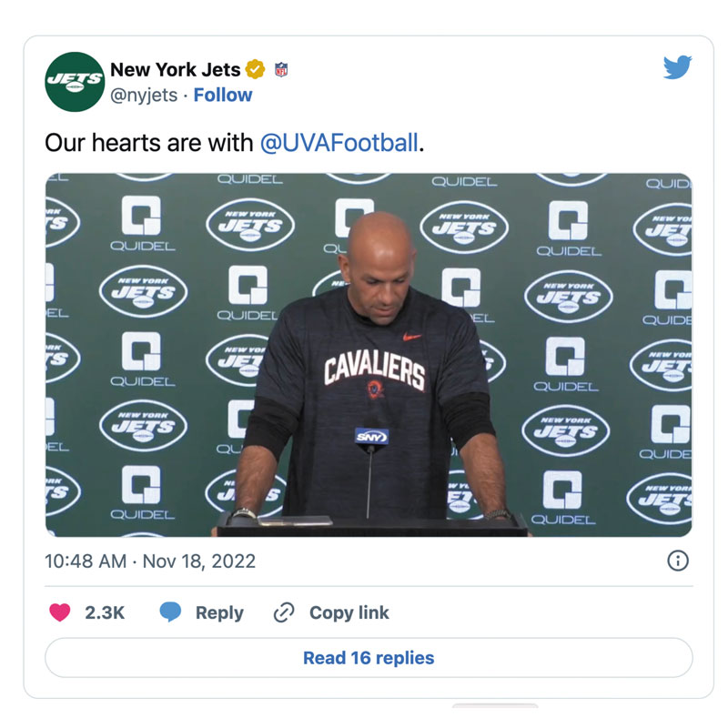Open the New York Jets display name
Screen dimensions: 728x728
pos(176,69)
